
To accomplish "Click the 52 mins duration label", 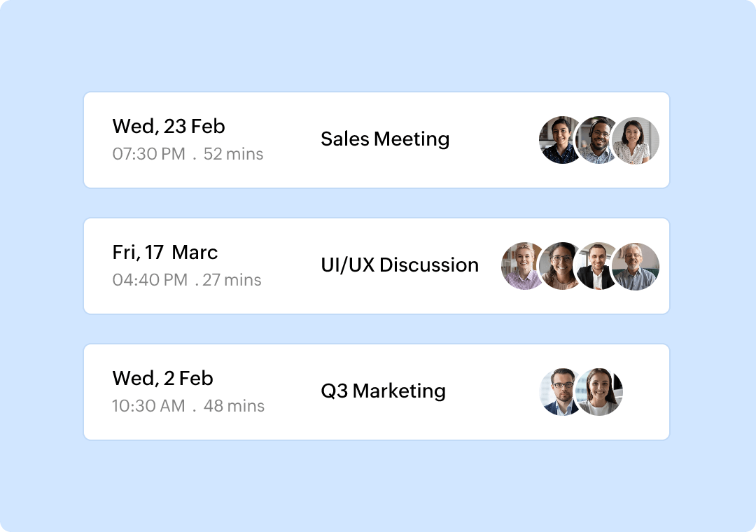I will point(235,153).
